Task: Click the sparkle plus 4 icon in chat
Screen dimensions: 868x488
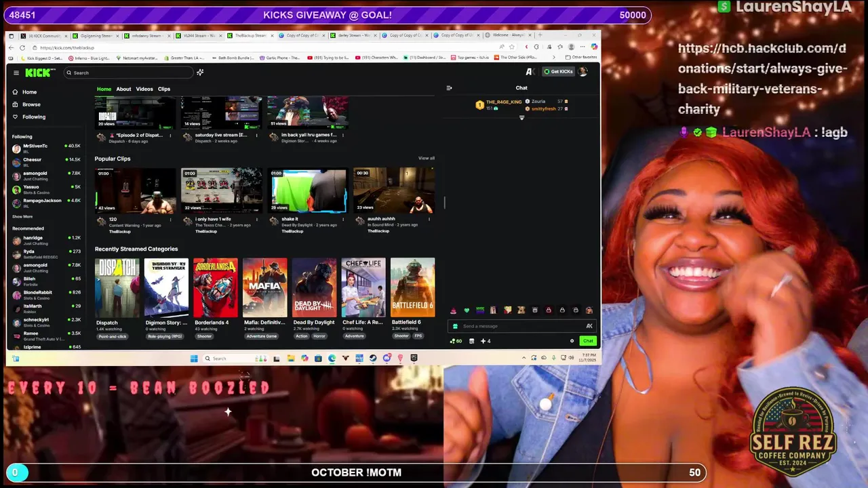Action: [486, 341]
